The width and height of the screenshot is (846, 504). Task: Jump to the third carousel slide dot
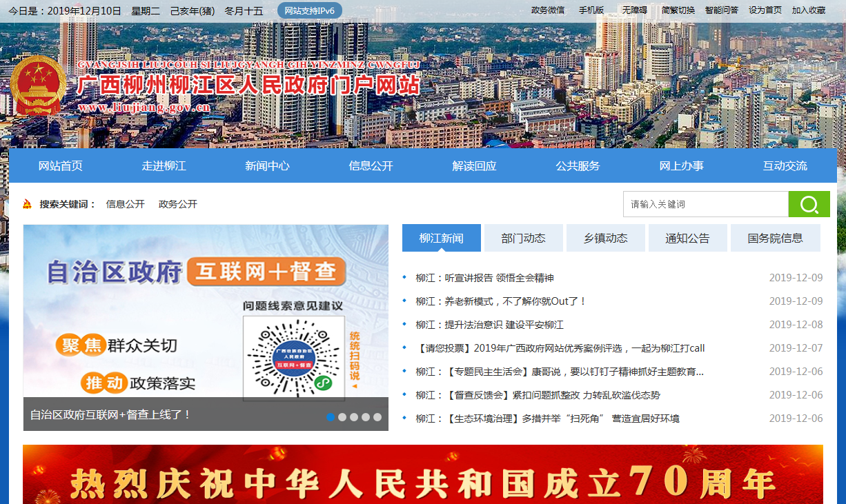(354, 417)
